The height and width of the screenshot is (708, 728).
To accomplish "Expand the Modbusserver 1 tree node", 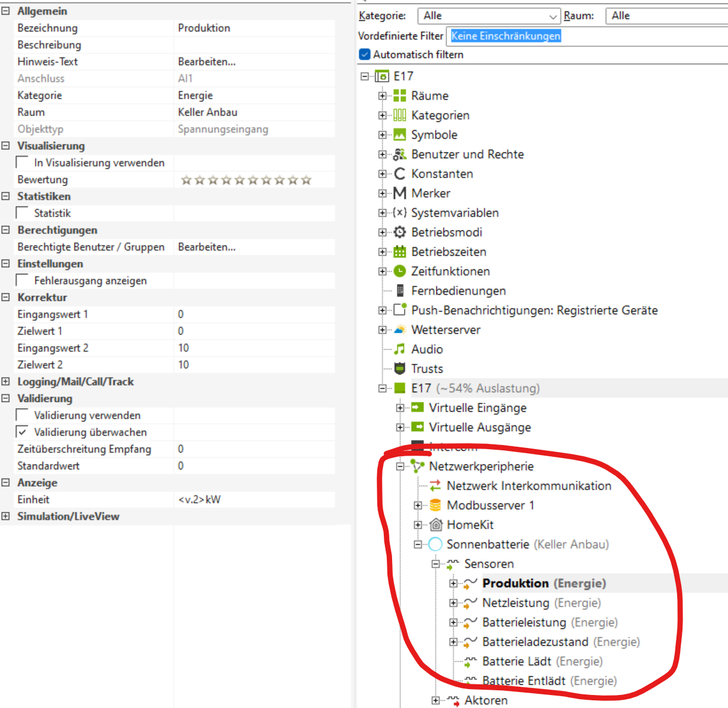I will (418, 505).
